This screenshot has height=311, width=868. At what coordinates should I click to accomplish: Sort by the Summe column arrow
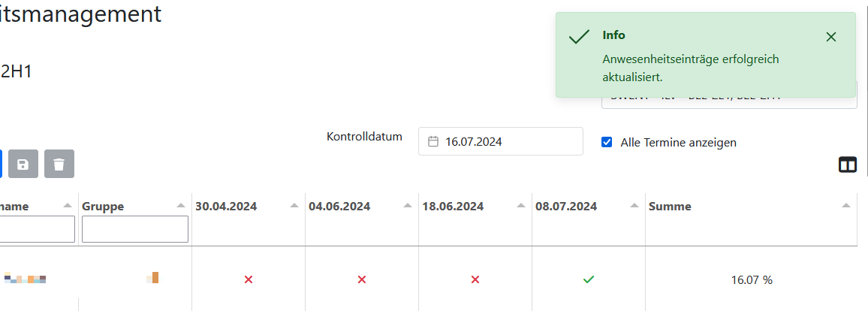846,206
